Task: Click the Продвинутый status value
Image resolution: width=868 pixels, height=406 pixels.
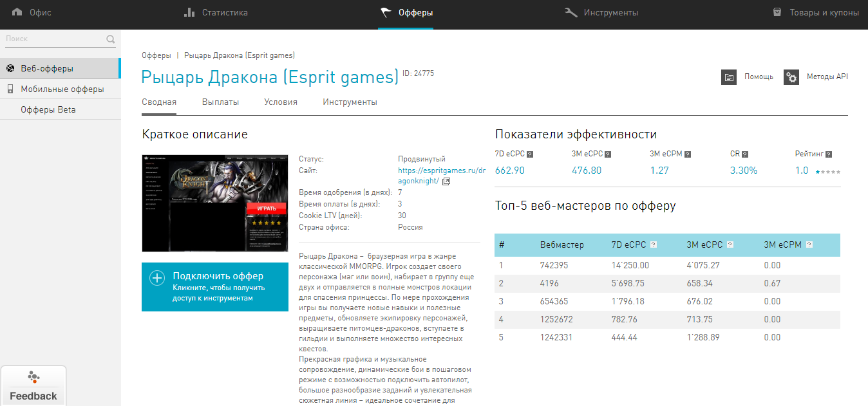Action: (x=422, y=159)
